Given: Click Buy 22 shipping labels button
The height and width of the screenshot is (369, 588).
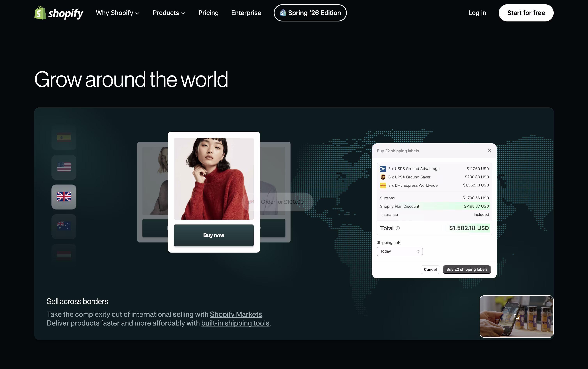Looking at the screenshot, I should point(467,269).
